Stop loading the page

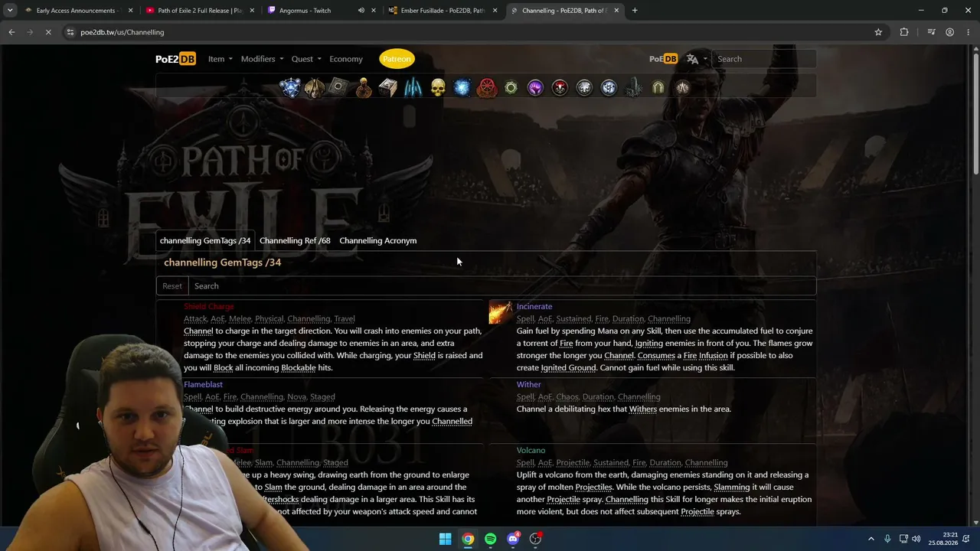point(47,32)
